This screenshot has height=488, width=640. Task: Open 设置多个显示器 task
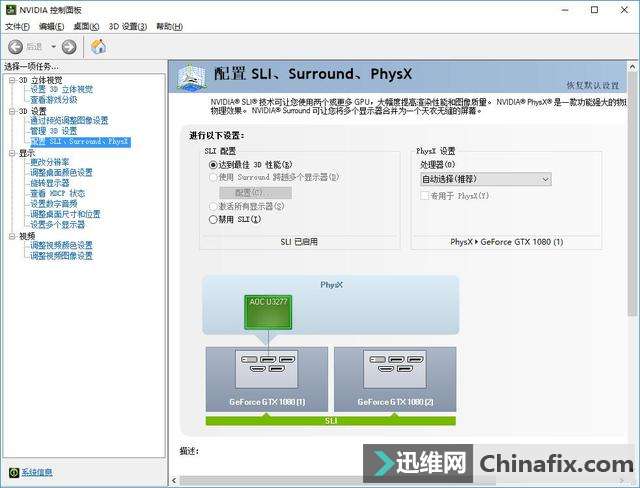[58, 224]
